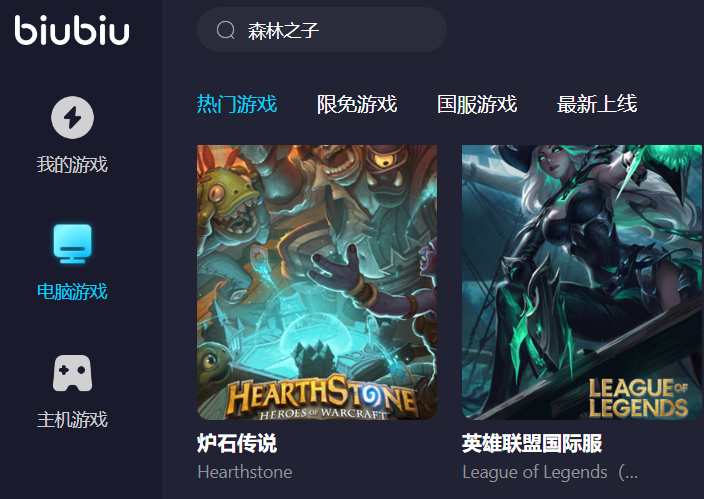
Task: Open the League of Legends cover
Action: coord(582,282)
